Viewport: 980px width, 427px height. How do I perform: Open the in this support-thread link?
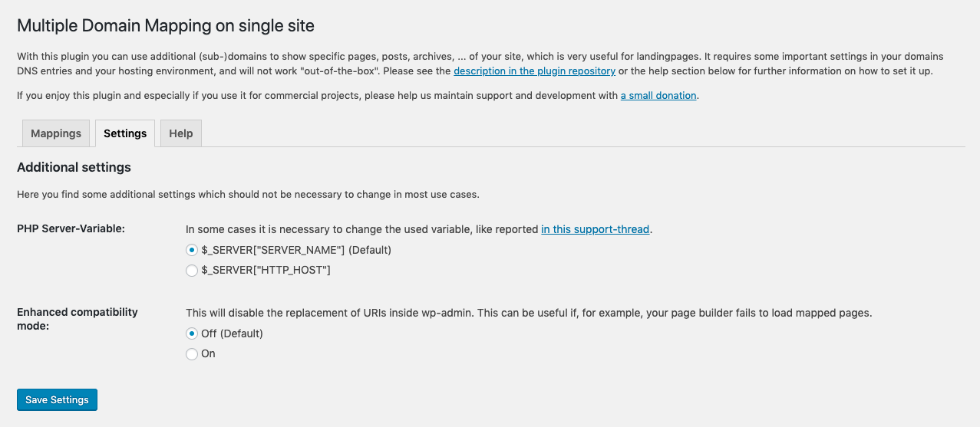click(596, 229)
